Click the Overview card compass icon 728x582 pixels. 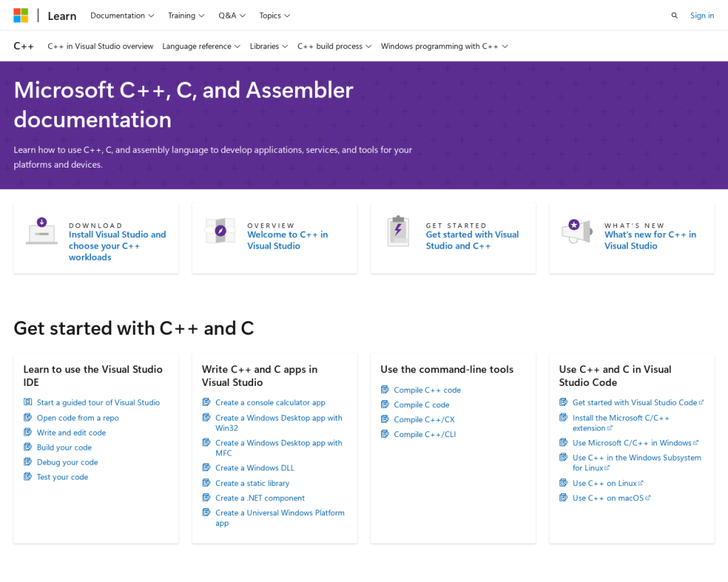click(220, 231)
